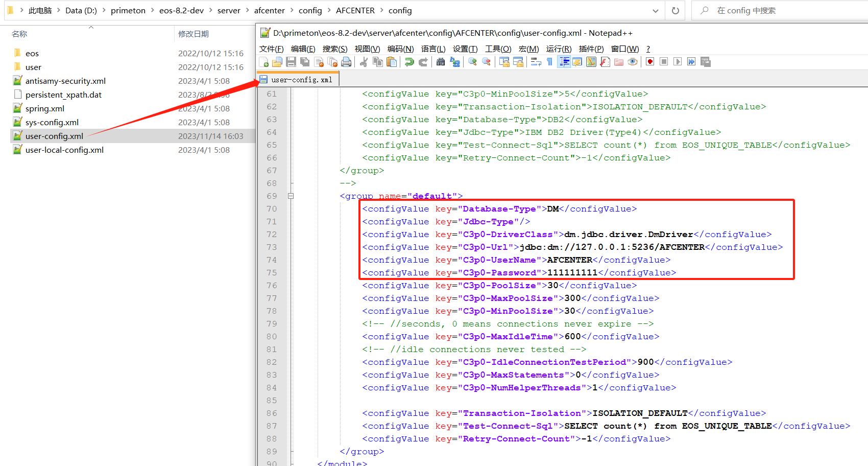Image resolution: width=868 pixels, height=466 pixels.
Task: Toggle Word Wrap in the toolbar
Action: point(536,62)
